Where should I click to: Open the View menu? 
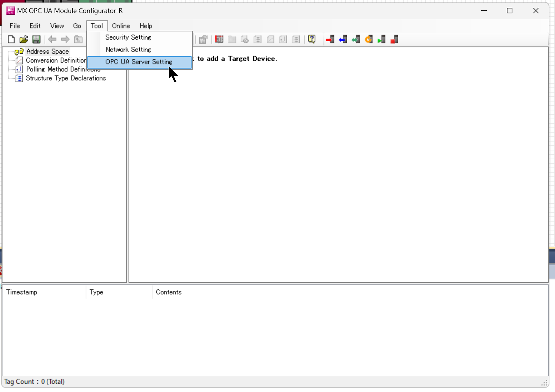point(57,26)
